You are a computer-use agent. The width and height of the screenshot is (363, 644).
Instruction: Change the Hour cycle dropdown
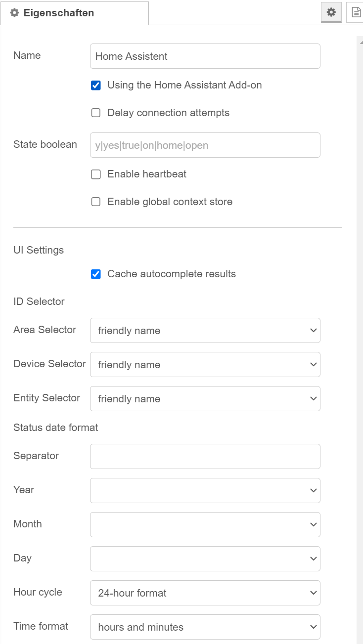205,593
